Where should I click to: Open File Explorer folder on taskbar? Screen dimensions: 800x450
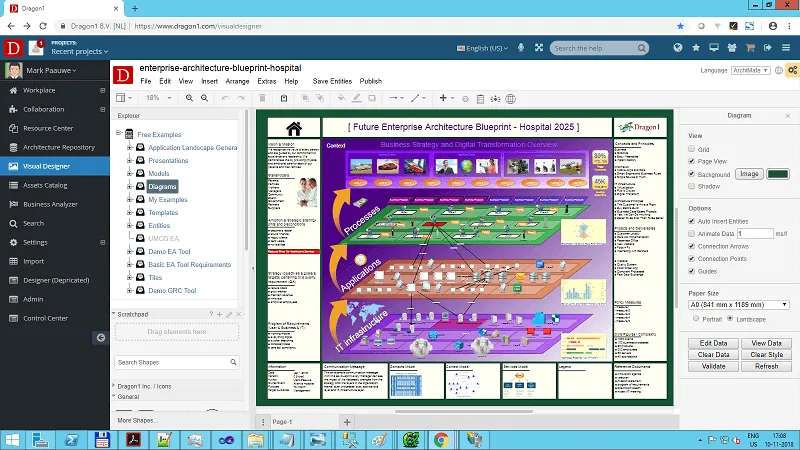[x=256, y=440]
